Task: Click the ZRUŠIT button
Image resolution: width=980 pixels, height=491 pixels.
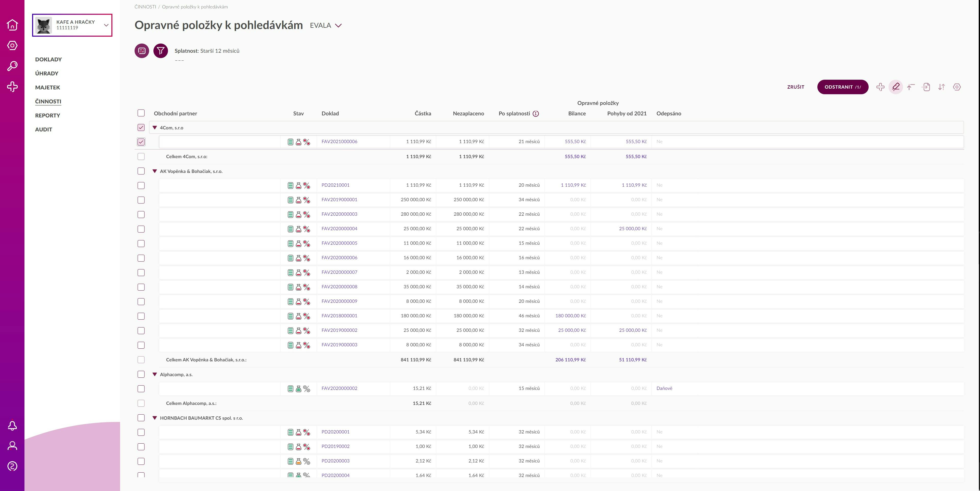Action: tap(795, 87)
